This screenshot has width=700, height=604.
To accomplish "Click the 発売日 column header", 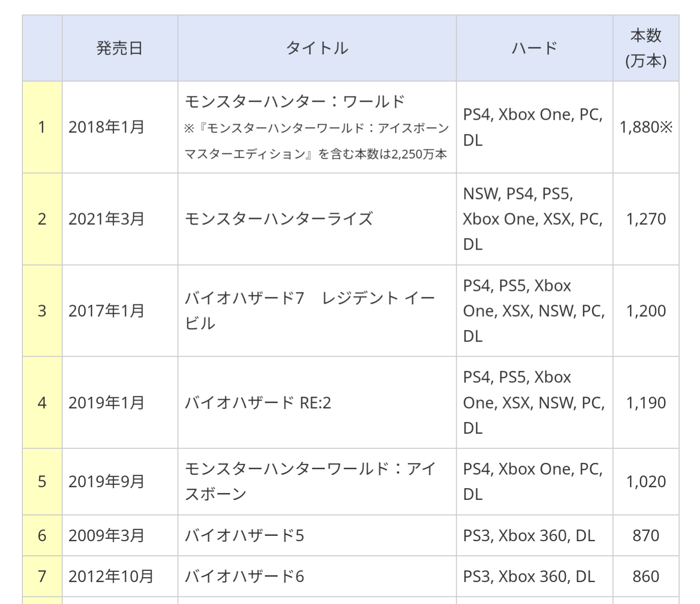I will (x=120, y=48).
